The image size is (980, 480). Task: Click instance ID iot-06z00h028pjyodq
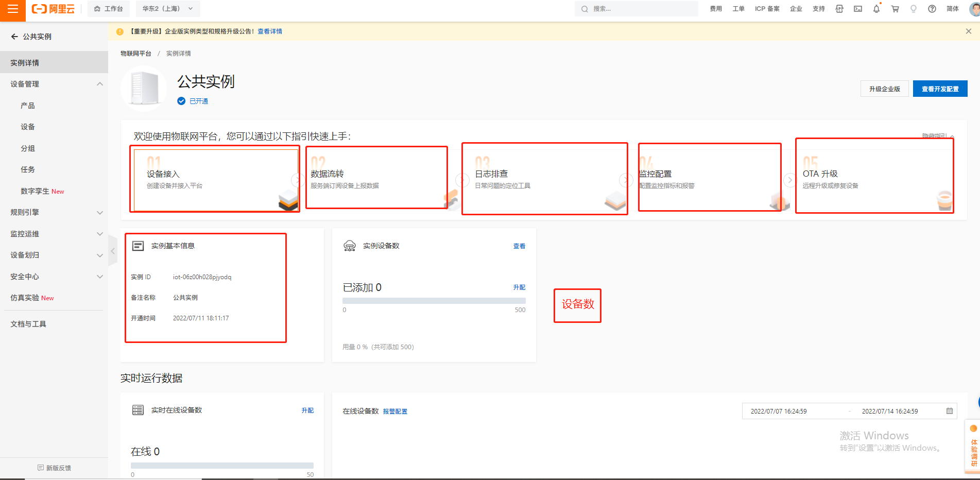tap(202, 277)
